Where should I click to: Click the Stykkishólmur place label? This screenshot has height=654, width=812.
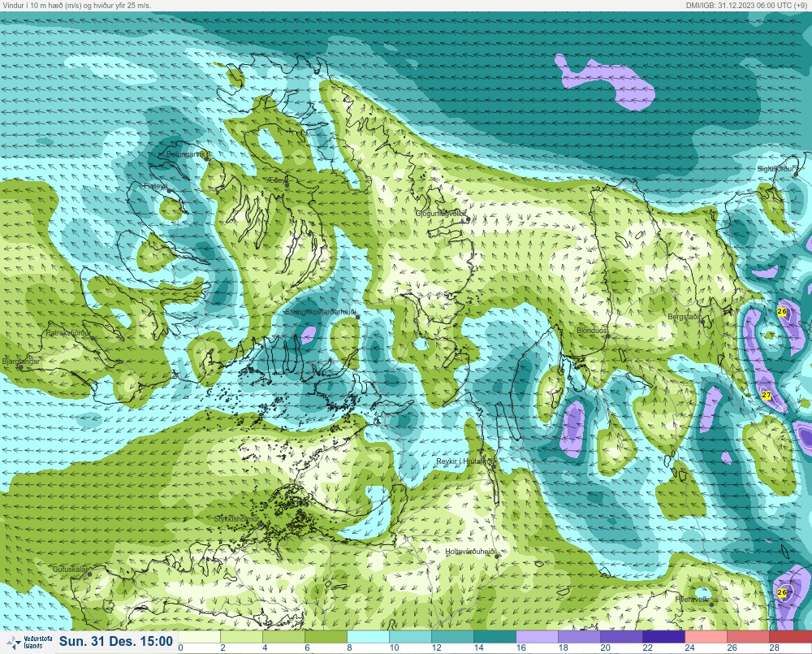coord(236,519)
